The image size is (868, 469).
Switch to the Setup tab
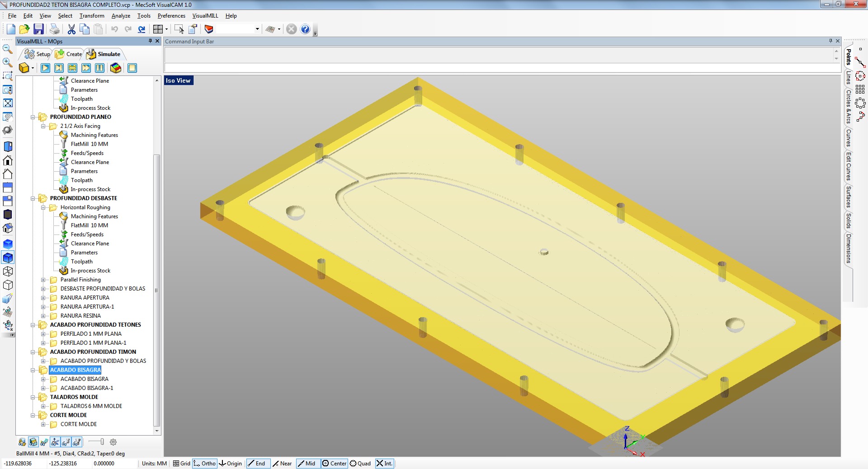click(x=38, y=54)
